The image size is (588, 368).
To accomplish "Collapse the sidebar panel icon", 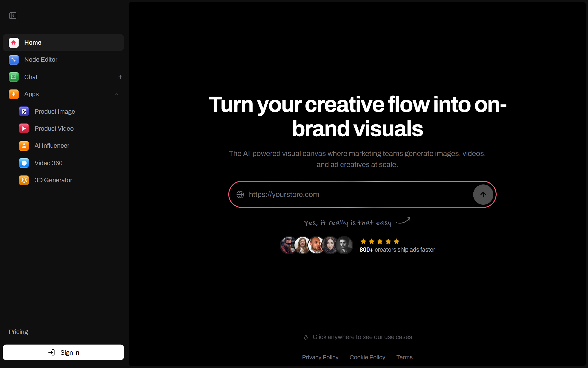I will (13, 16).
